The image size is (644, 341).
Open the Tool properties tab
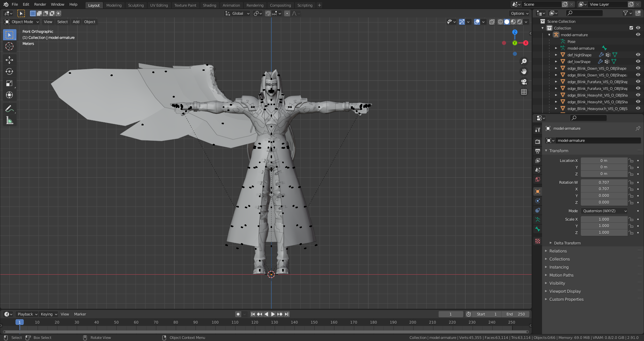click(x=538, y=130)
